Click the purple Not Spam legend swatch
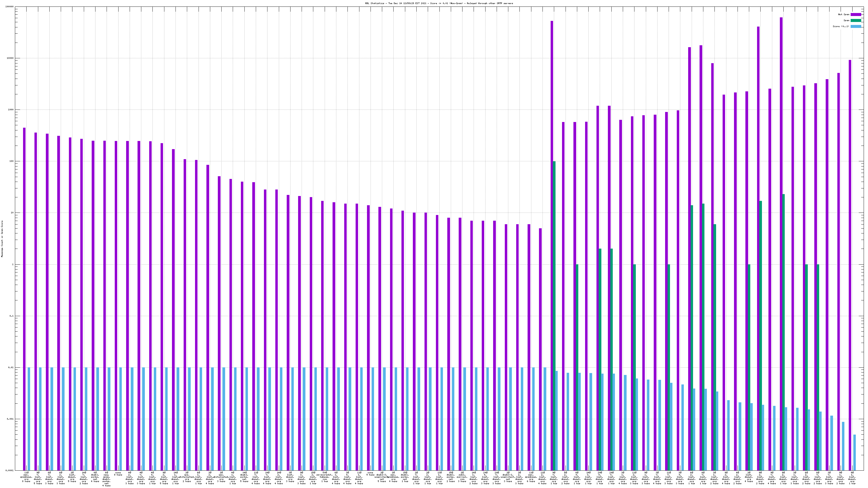868x488 pixels. click(x=856, y=14)
